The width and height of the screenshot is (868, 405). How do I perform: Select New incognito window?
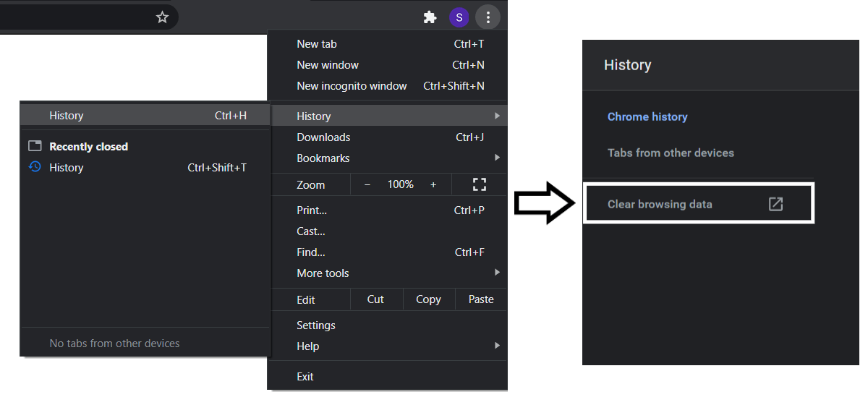[x=352, y=85]
